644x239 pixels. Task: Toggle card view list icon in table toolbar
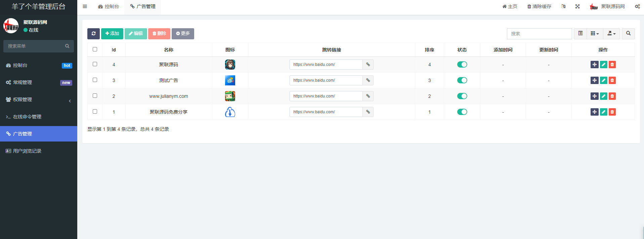[580, 34]
